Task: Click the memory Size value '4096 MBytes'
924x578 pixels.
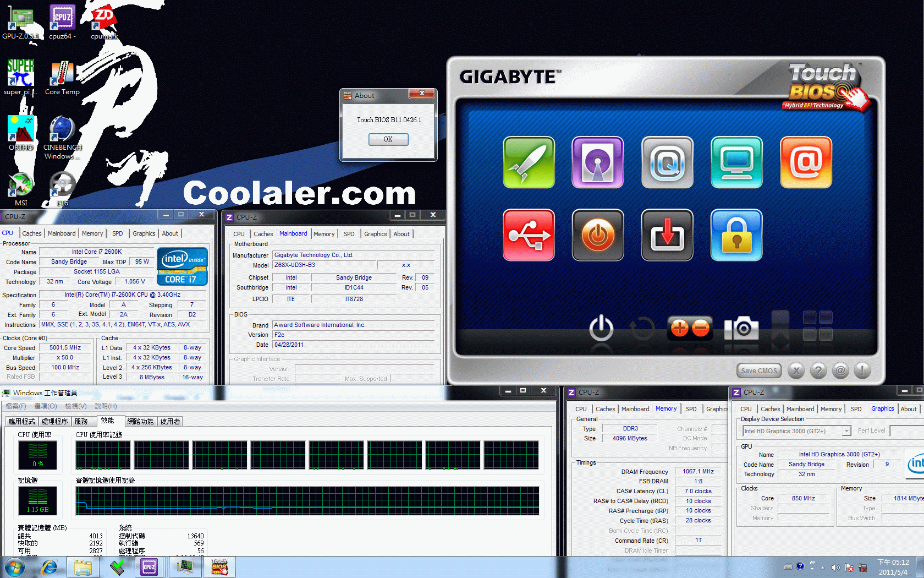Action: 630,439
